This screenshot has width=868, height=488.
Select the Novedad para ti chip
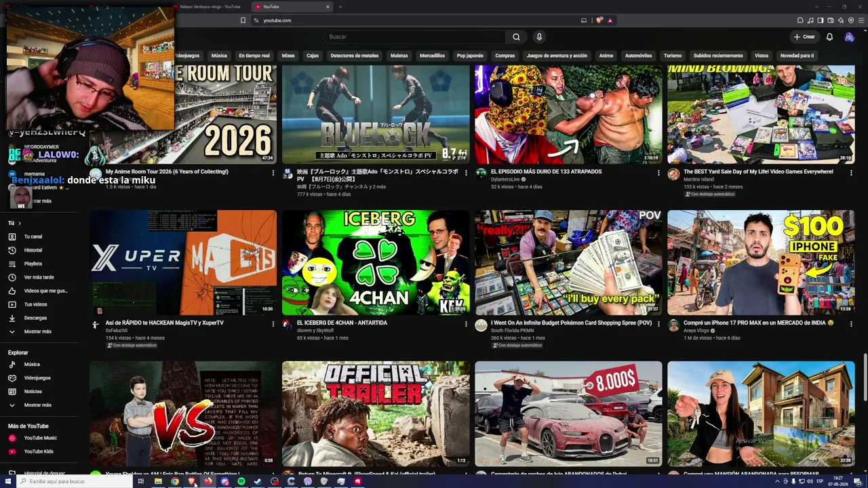pyautogui.click(x=797, y=56)
